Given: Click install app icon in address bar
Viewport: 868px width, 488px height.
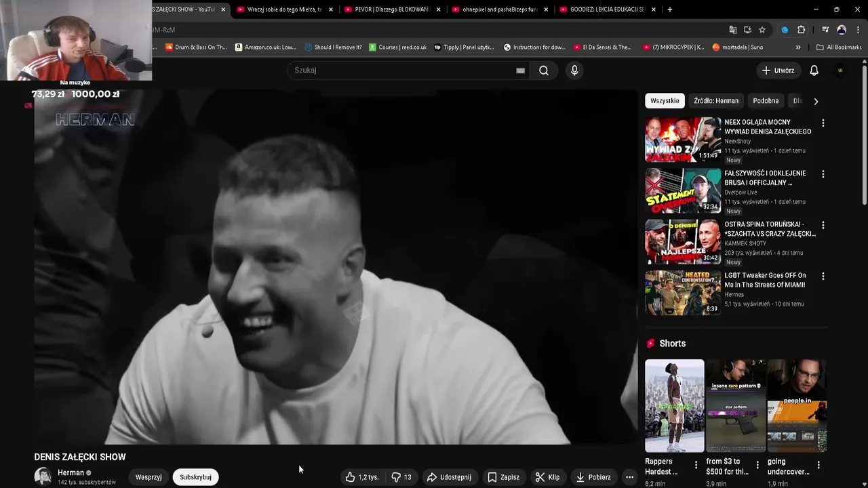Looking at the screenshot, I should tap(747, 30).
